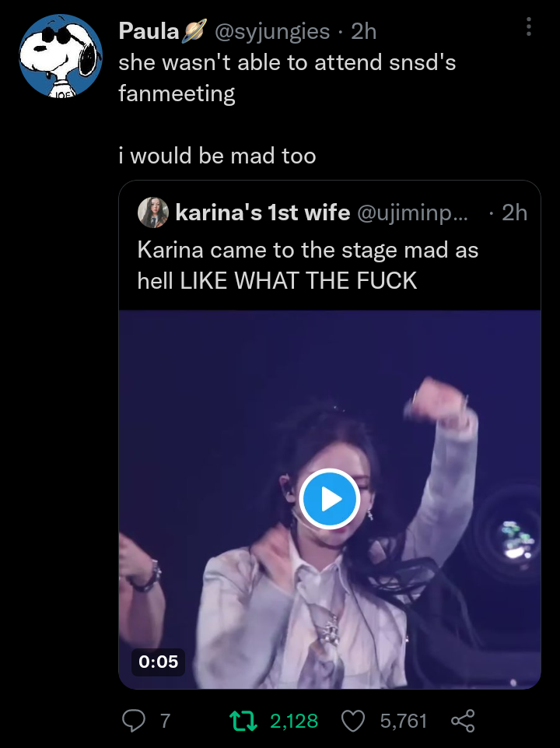Click the 0:05 video duration badge

(x=158, y=662)
